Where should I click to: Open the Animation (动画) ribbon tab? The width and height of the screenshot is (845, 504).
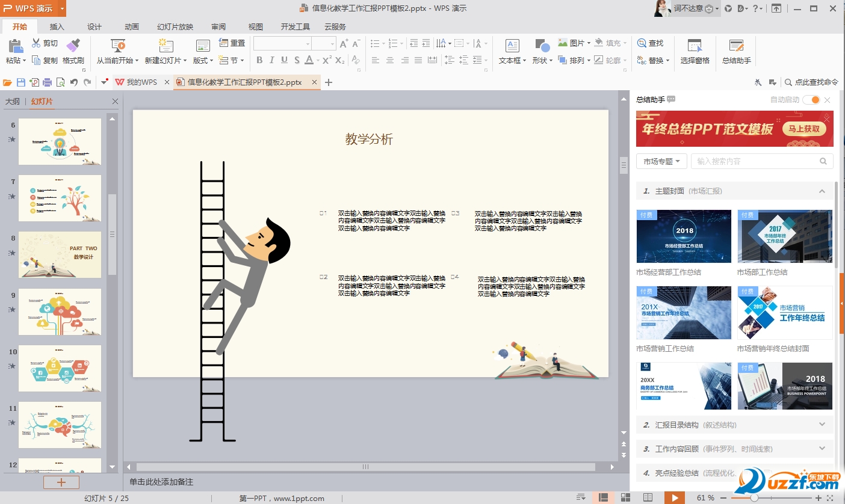click(132, 26)
